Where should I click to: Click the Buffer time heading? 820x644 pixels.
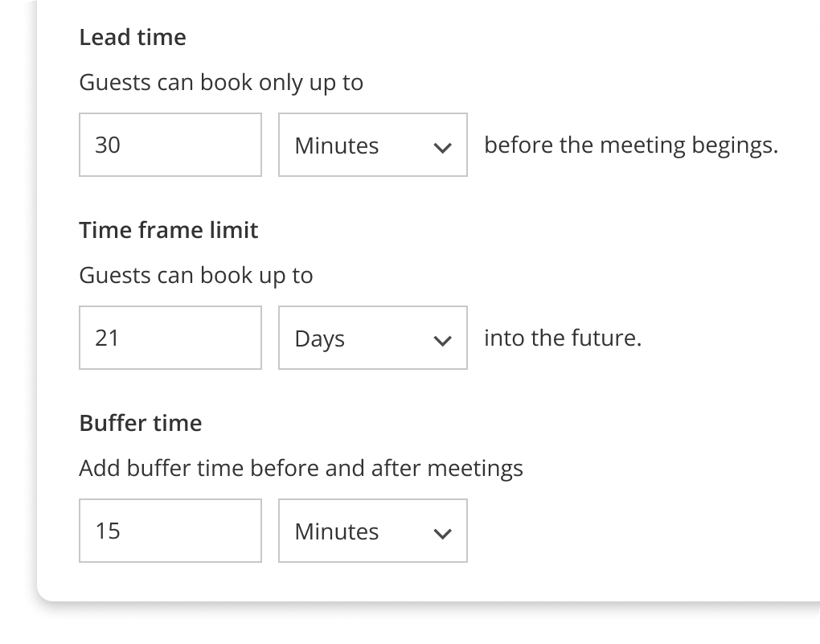140,423
